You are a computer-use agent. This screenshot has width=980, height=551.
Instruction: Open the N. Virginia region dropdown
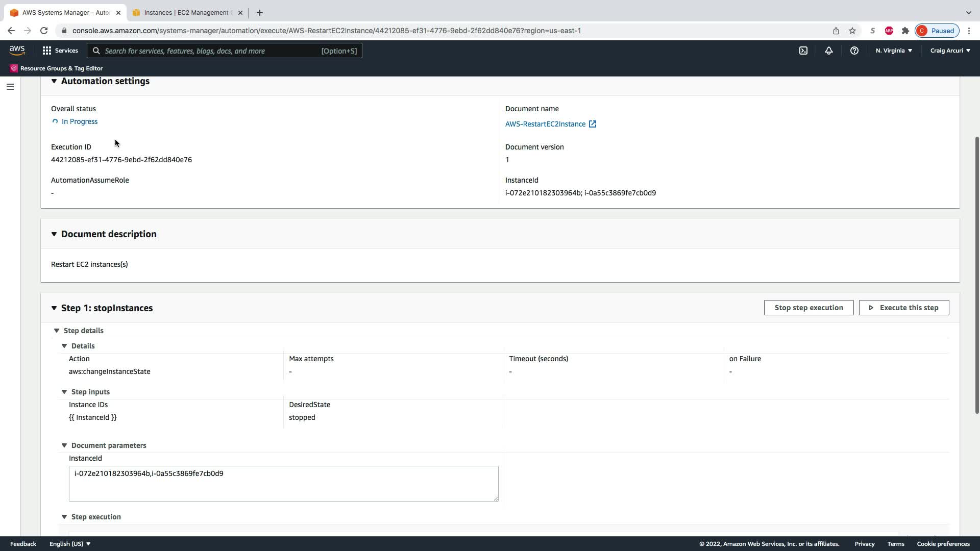[894, 51]
